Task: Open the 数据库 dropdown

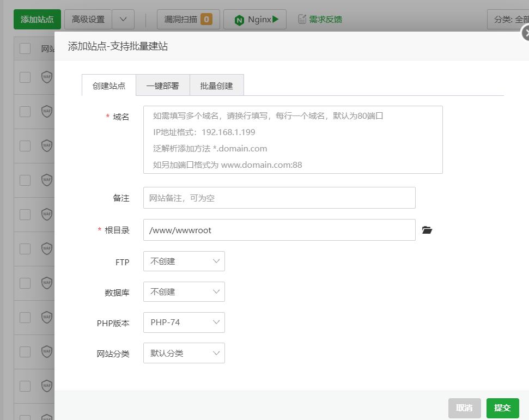Action: click(x=184, y=292)
